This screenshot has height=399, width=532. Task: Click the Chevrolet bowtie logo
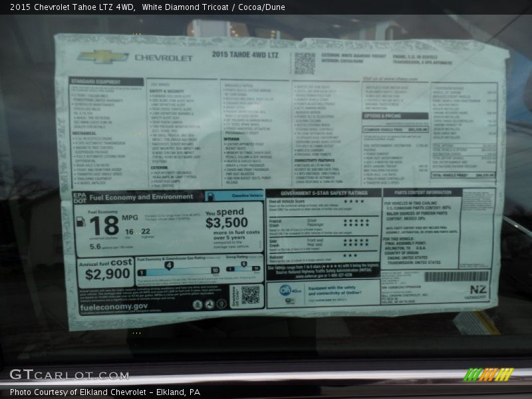(103, 57)
